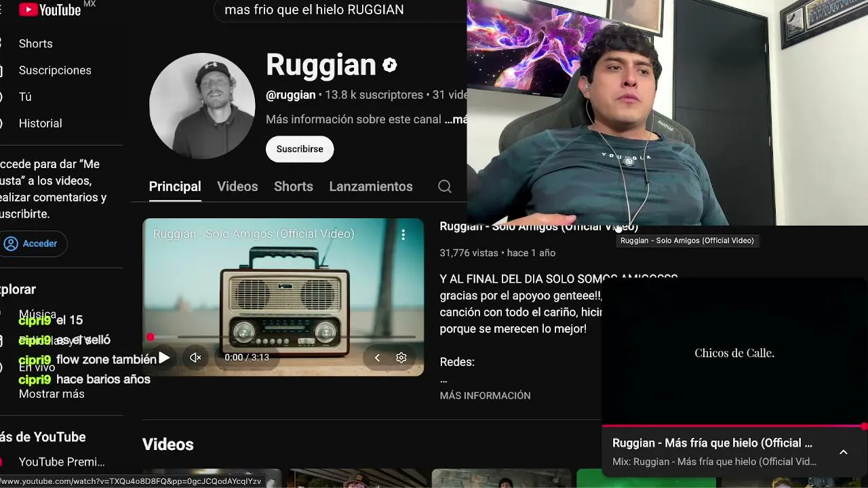Switch to the Videos channel tab
This screenshot has width=868, height=488.
(x=237, y=186)
